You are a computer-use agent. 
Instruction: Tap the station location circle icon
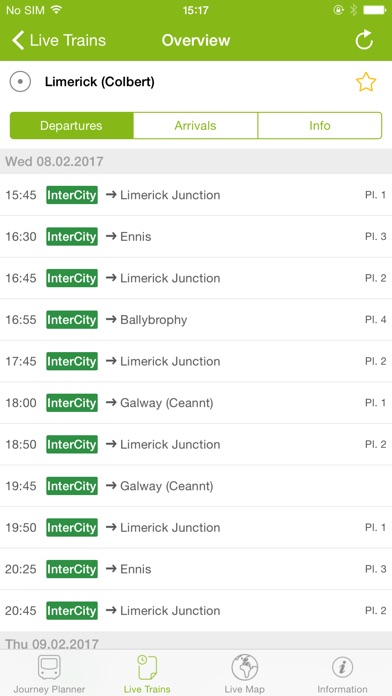20,82
